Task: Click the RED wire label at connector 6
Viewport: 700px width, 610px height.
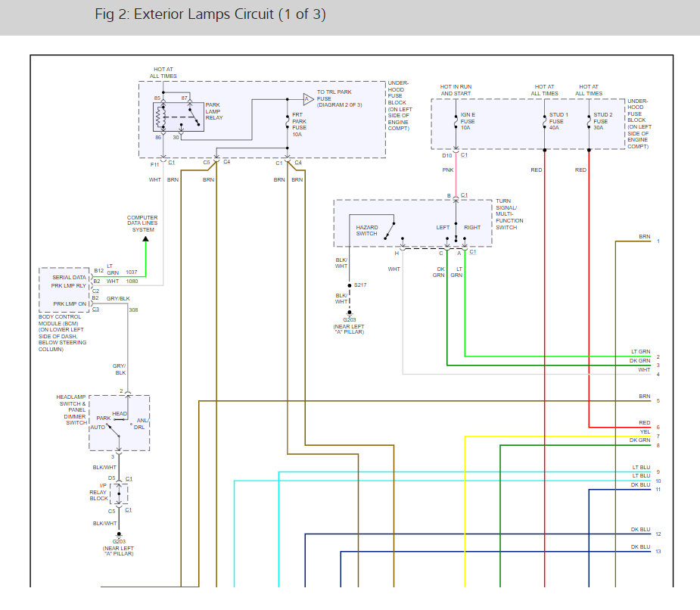Action: 644,423
